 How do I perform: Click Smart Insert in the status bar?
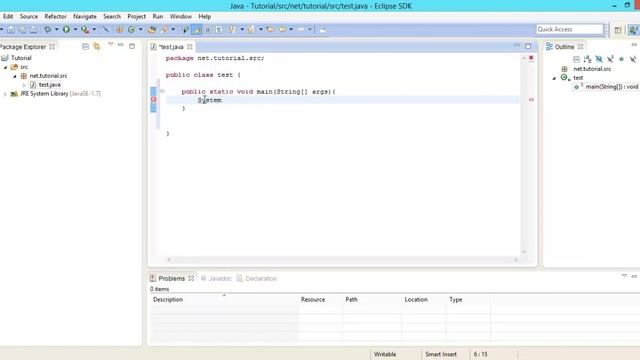click(441, 354)
